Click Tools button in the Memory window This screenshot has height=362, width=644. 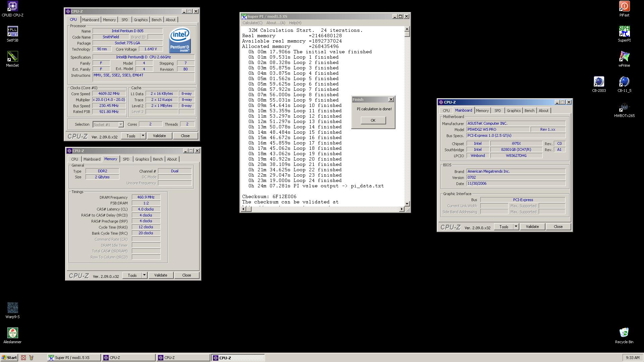[x=132, y=275]
